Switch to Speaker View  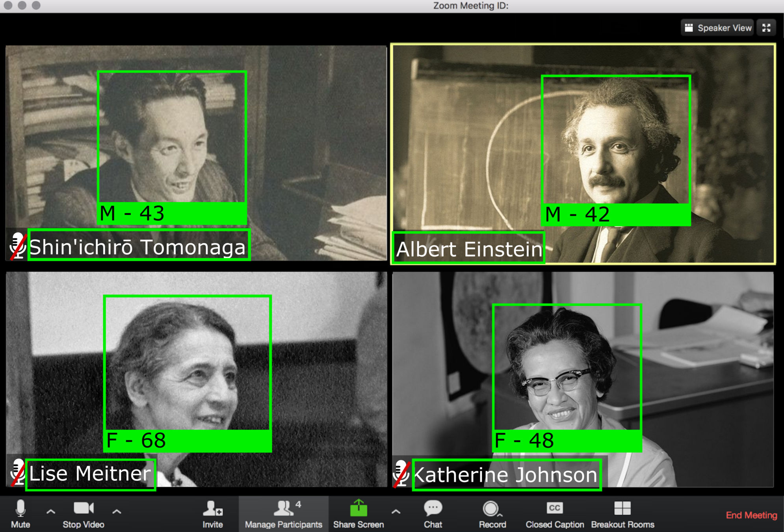point(718,28)
